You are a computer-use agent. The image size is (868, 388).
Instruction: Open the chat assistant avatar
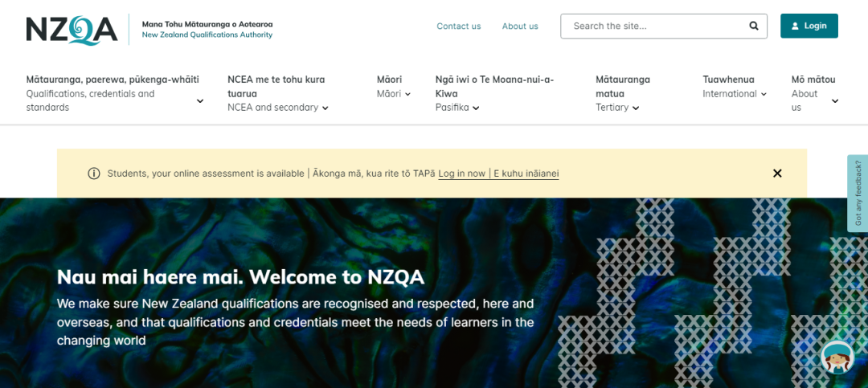tap(837, 357)
